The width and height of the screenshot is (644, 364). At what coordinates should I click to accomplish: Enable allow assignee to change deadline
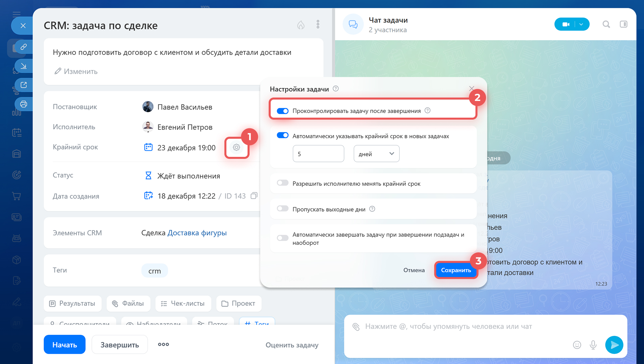pos(282,183)
